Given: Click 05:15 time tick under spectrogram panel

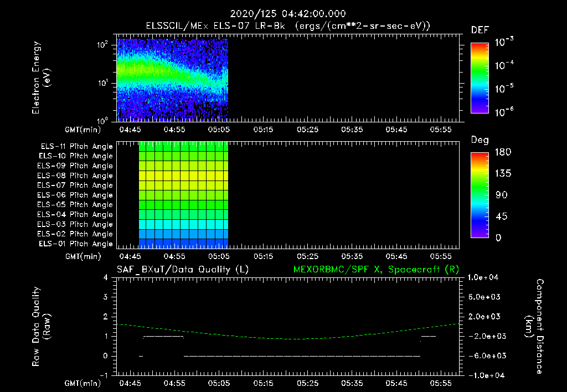Looking at the screenshot, I should 263,130.
